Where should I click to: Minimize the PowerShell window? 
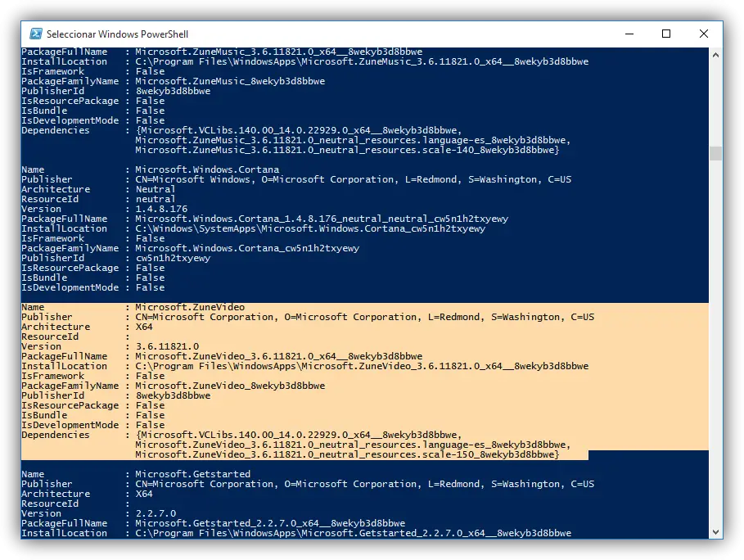point(629,34)
